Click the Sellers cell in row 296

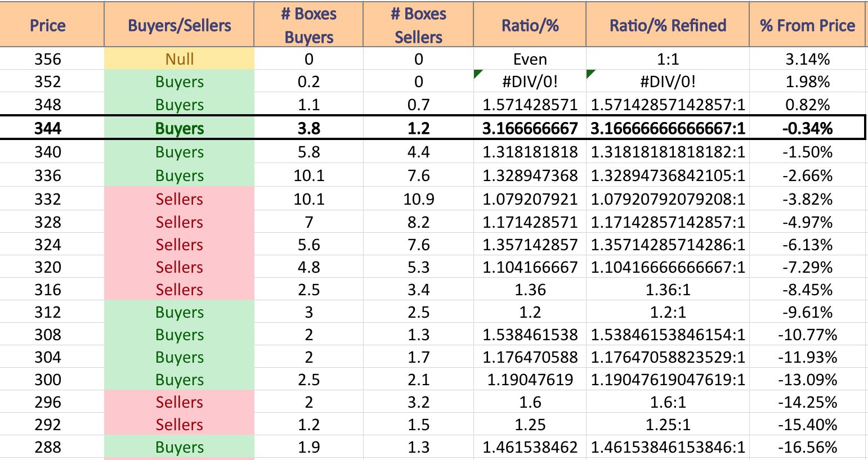179,402
